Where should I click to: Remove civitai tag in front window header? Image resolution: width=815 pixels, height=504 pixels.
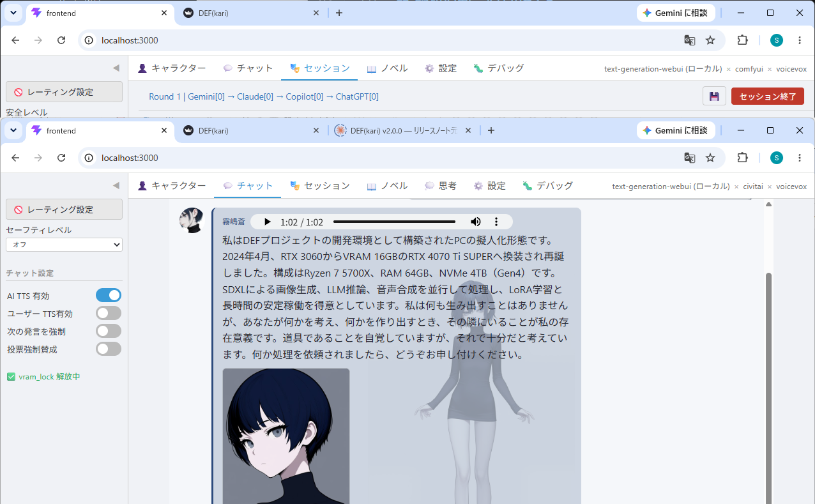(770, 187)
